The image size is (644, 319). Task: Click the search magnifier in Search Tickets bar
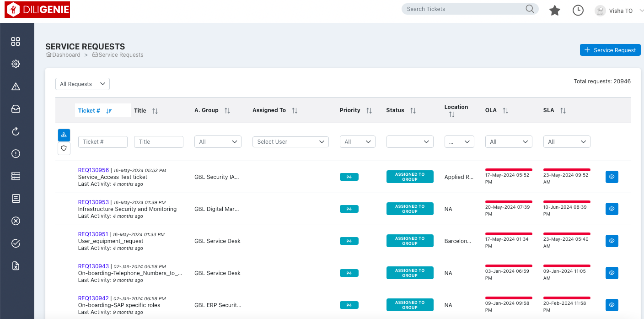(x=530, y=9)
